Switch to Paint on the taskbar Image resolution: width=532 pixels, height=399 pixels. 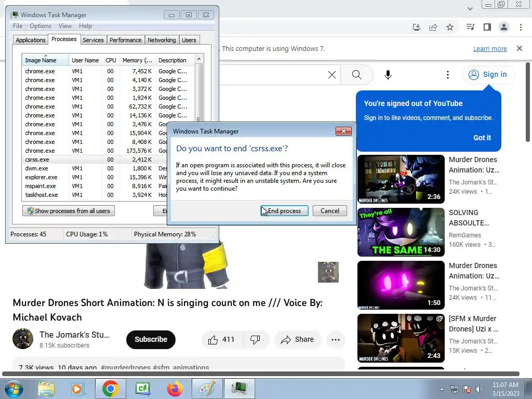tap(207, 389)
